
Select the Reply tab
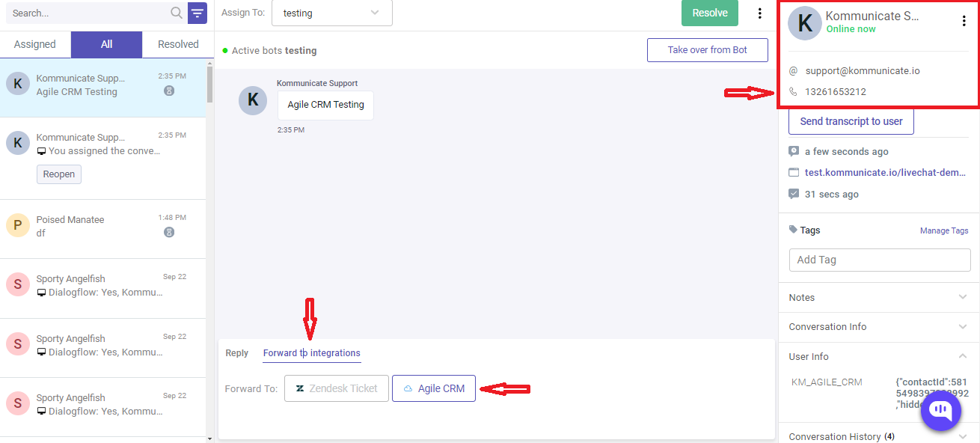click(237, 353)
